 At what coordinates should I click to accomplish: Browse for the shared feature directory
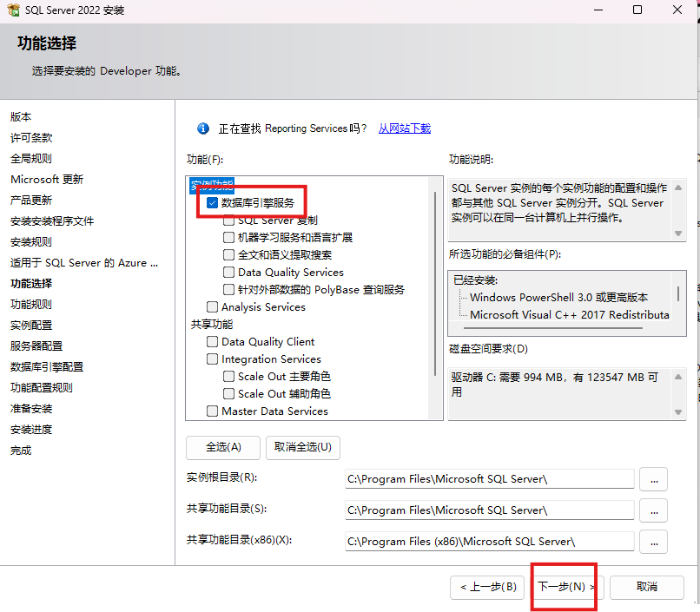coord(653,510)
